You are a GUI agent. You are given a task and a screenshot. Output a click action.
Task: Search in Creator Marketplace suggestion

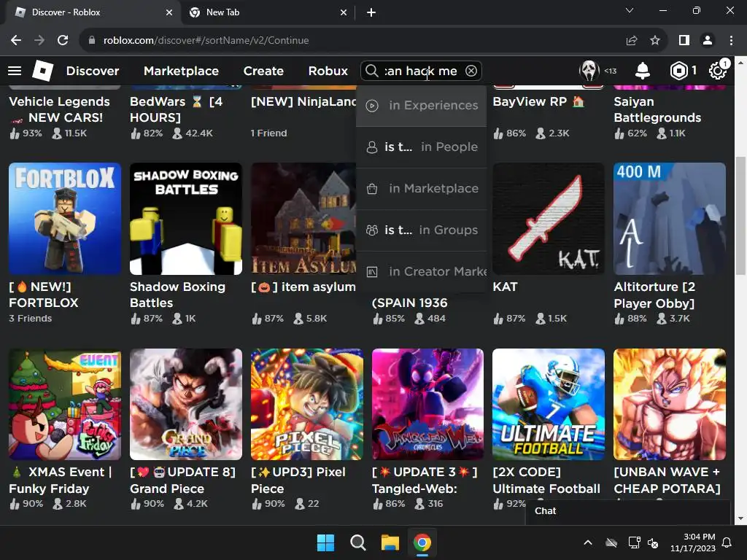[421, 271]
